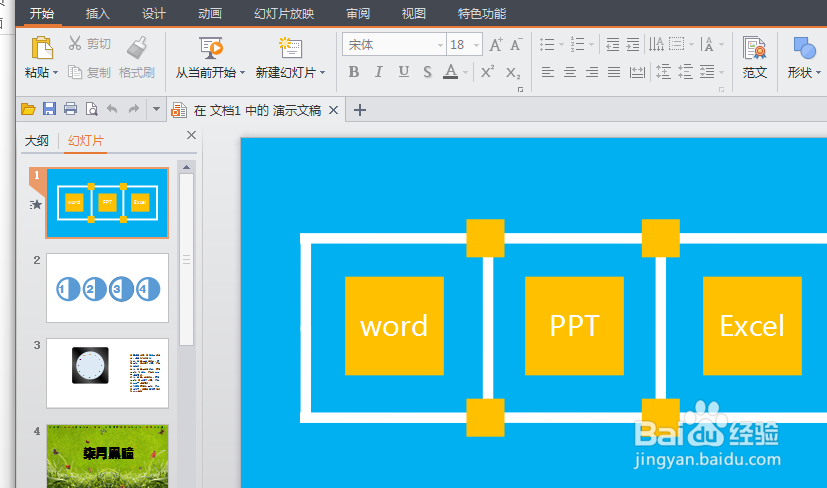Close the 演示文稿 document tab
Screen dimensions: 827x488
[333, 110]
